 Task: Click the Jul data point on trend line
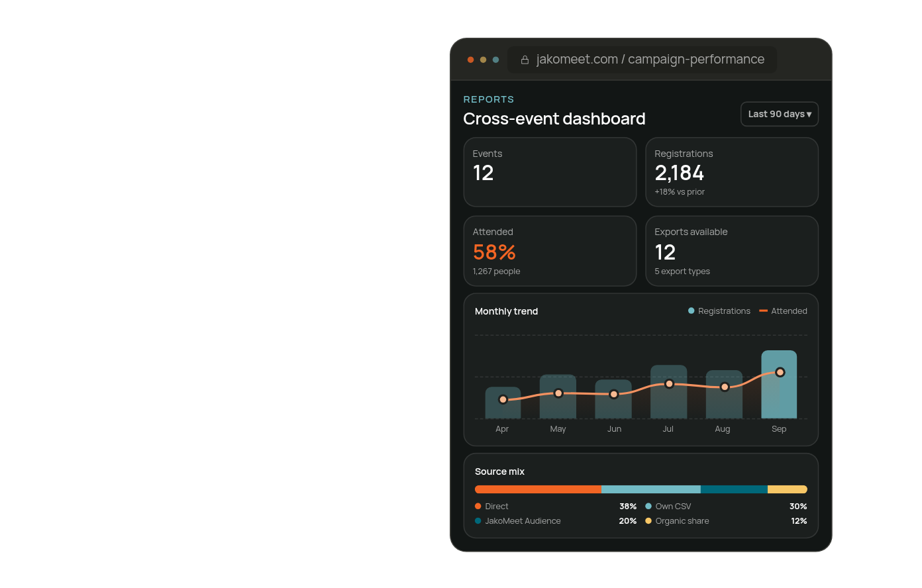point(669,383)
